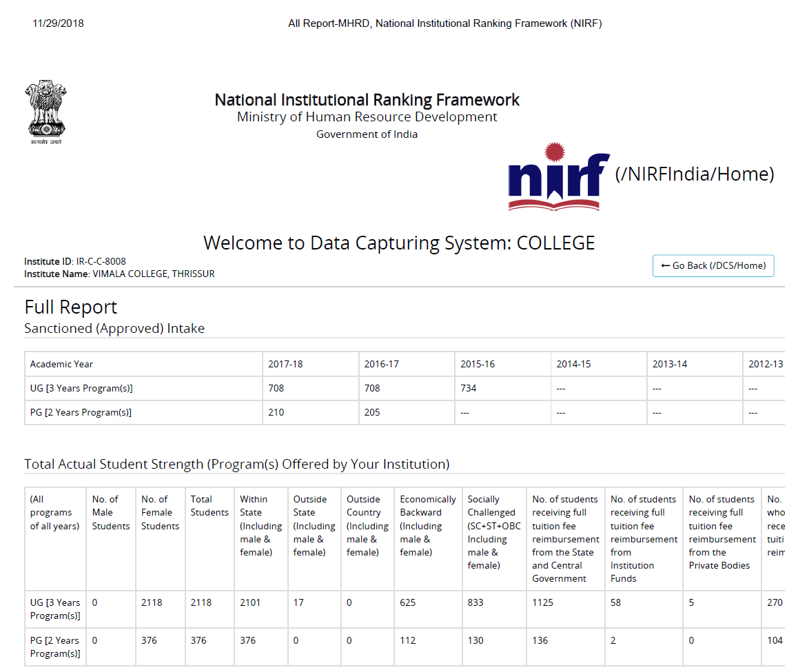The image size is (798, 672).
Task: Click the PG Economically Backward value 112
Action: click(x=408, y=640)
